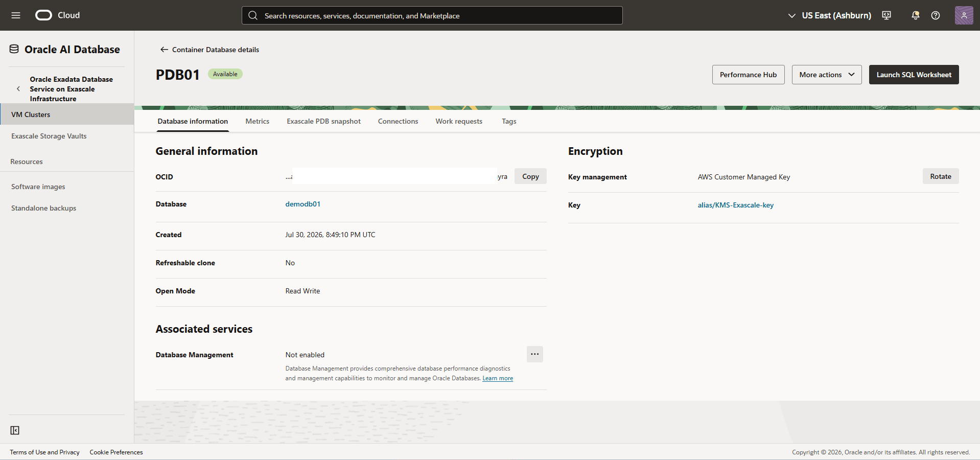Open the Exascale PDB snapshot tab
Image resolution: width=980 pixels, height=460 pixels.
coord(323,121)
